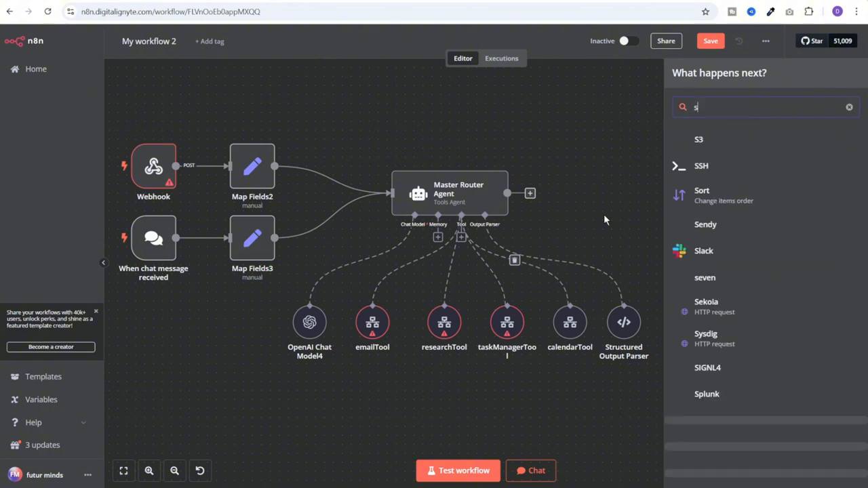
Task: Open the Map Fields3 node
Action: point(252,238)
